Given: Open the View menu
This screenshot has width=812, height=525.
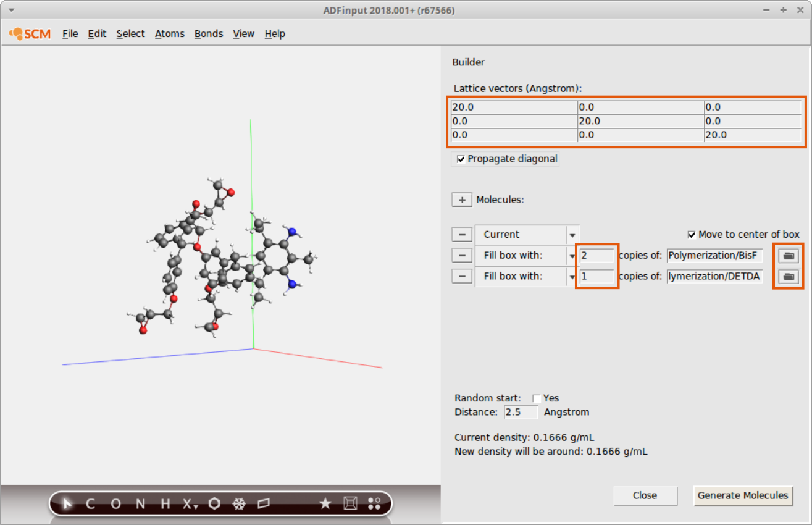Looking at the screenshot, I should (243, 34).
